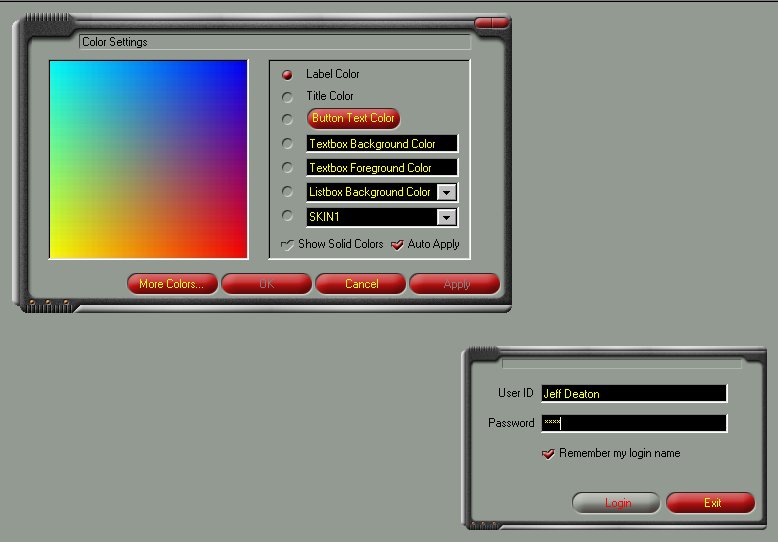Expand the Listbox Background Color dropdown

448,192
